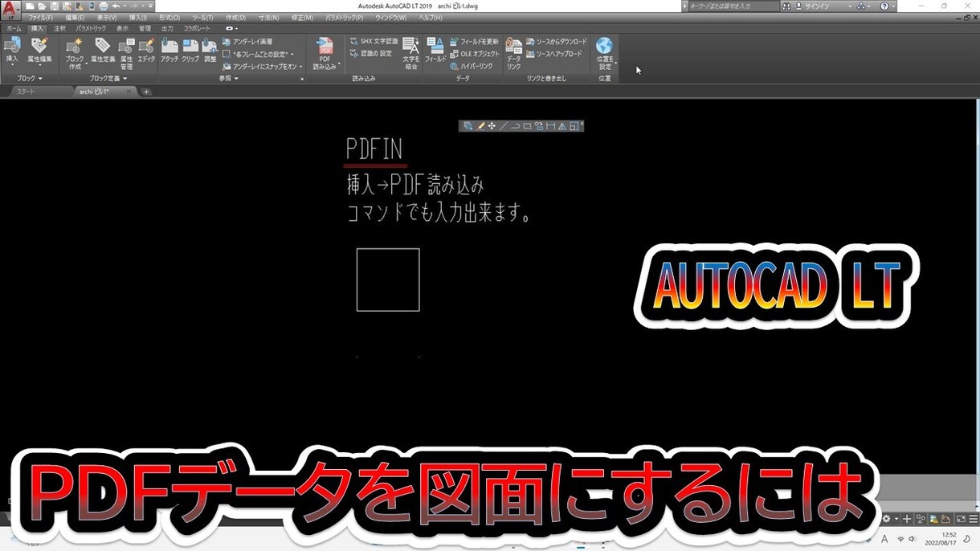This screenshot has height=551, width=980.
Task: Open the Dimension (寸法(N)) menu
Action: point(268,18)
